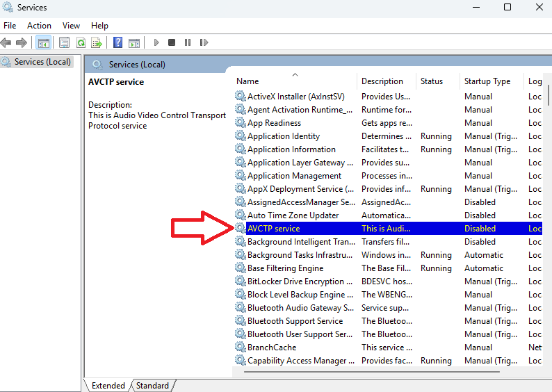Image resolution: width=552 pixels, height=392 pixels.
Task: Click the Back arrow in toolbar
Action: click(7, 42)
